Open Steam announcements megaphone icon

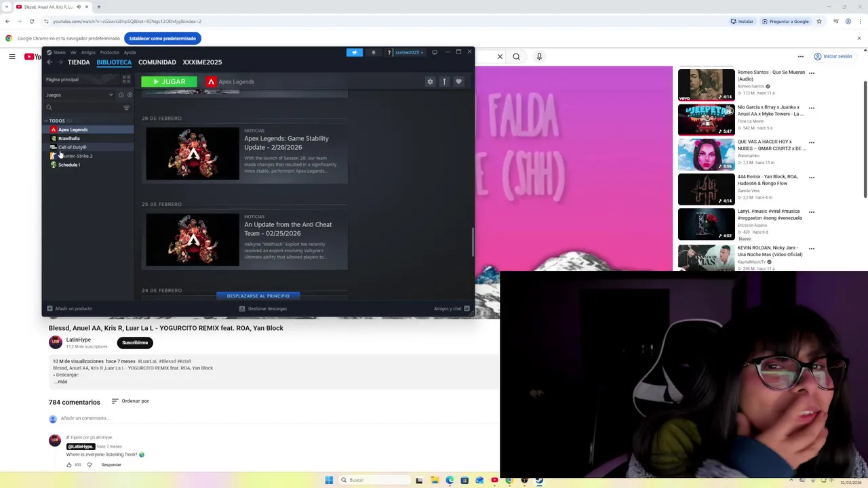point(354,52)
